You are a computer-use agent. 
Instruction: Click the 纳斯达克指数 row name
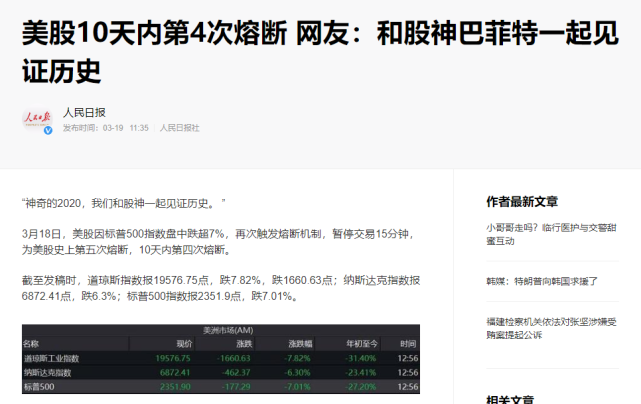click(x=47, y=373)
